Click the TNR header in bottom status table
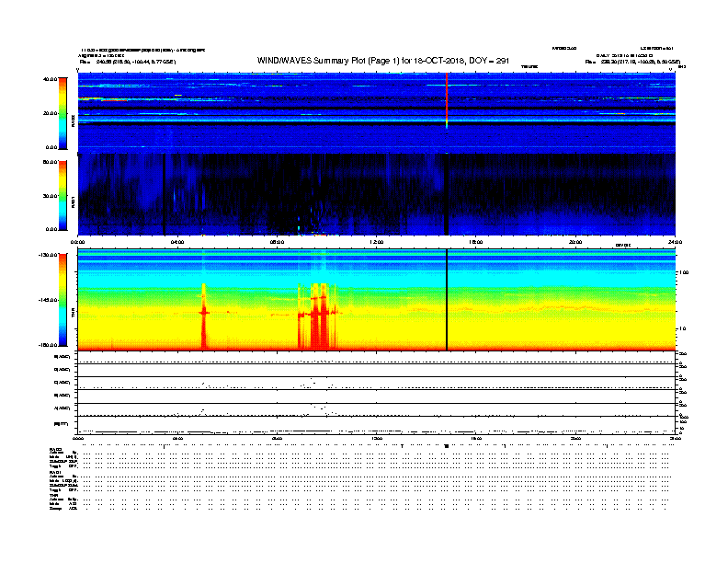 (53, 495)
